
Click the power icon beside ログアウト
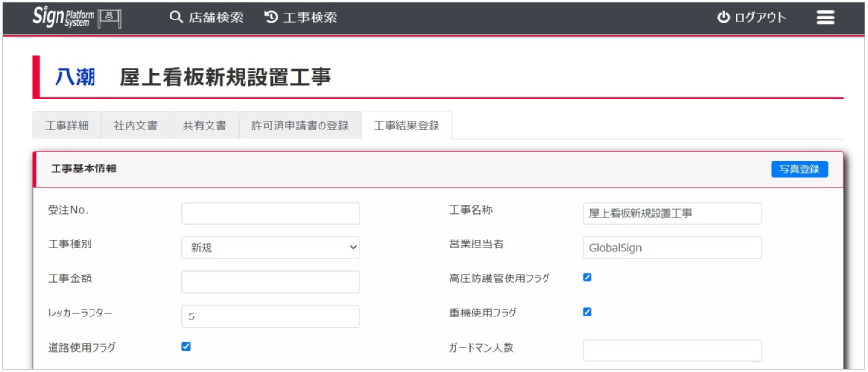tap(724, 18)
